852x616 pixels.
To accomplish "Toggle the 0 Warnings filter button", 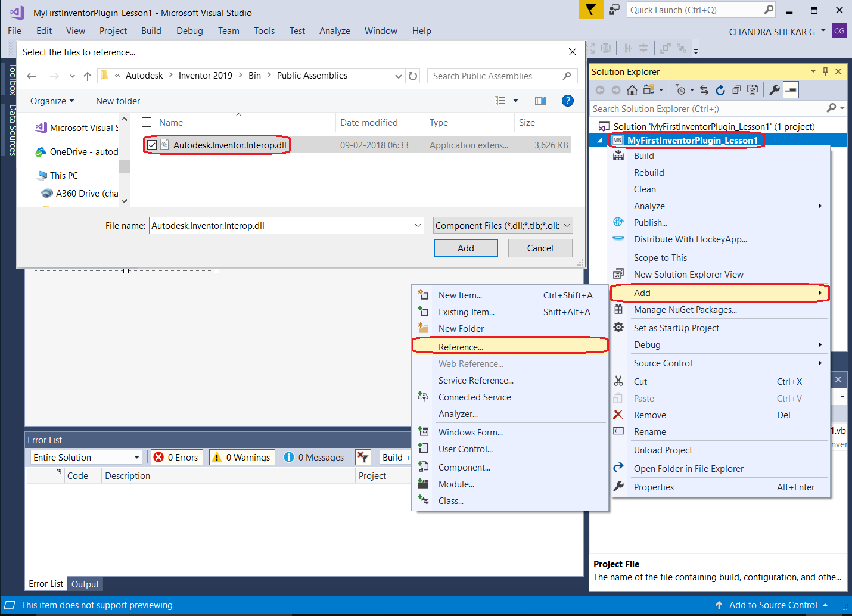I will pyautogui.click(x=242, y=457).
